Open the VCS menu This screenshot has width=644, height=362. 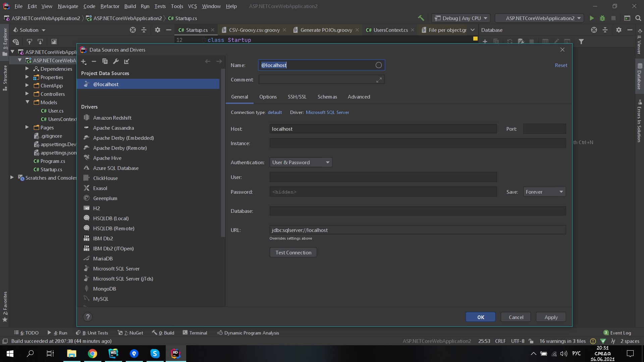pyautogui.click(x=192, y=6)
